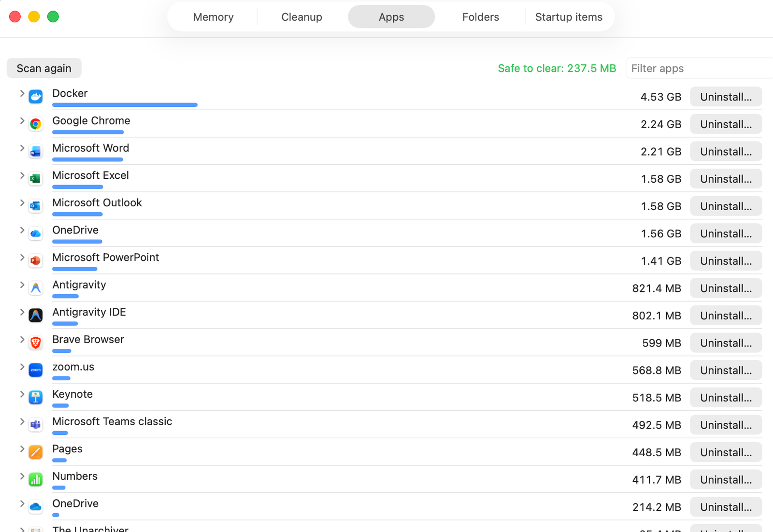Click the OneDrive 1.56 GB row icon

[x=36, y=233]
